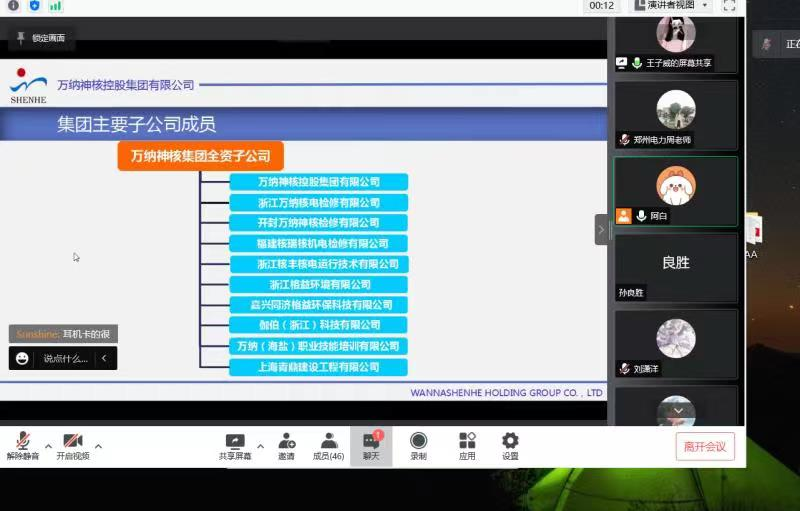Click 万纳神核集团全资子公司 orange box
800x511 pixels.
pyautogui.click(x=201, y=156)
